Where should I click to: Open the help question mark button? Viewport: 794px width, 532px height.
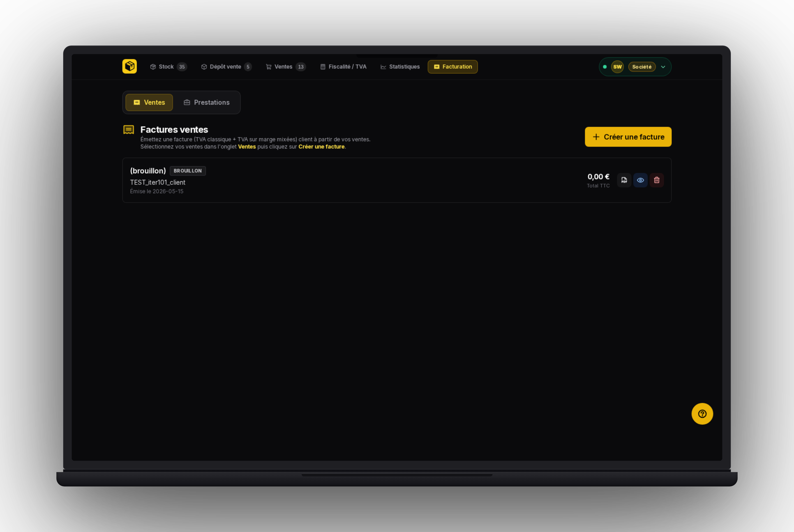(702, 414)
